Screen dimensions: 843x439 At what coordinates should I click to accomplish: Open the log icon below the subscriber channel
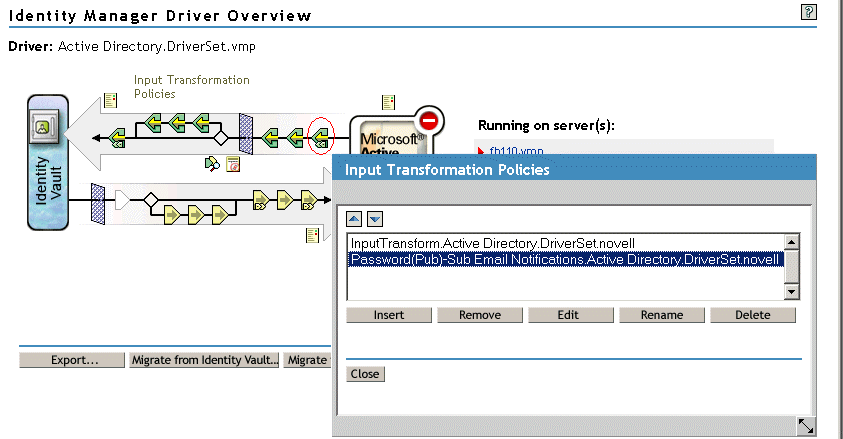(x=312, y=235)
